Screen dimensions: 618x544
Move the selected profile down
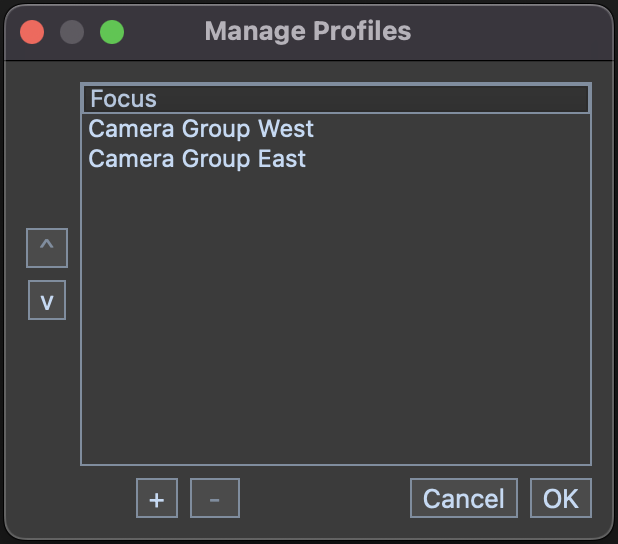(47, 301)
